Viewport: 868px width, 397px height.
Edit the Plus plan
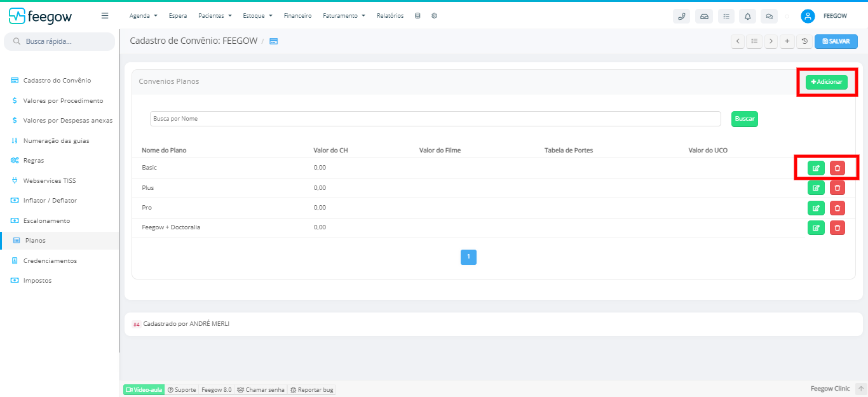point(816,188)
